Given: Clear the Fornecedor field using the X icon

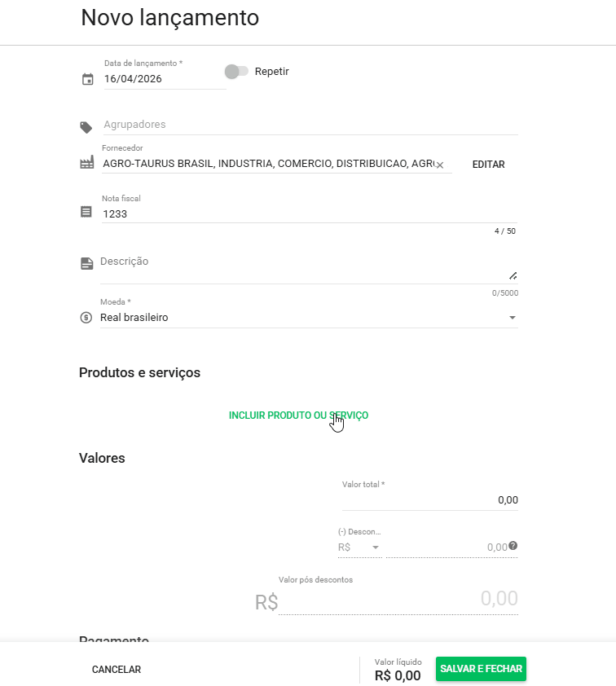Looking at the screenshot, I should point(439,164).
